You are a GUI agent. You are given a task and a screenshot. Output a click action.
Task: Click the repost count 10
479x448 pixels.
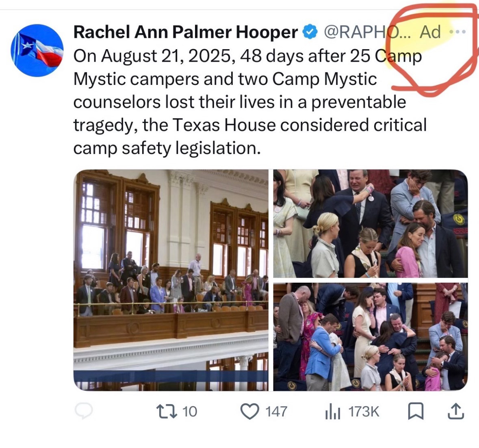tap(190, 411)
